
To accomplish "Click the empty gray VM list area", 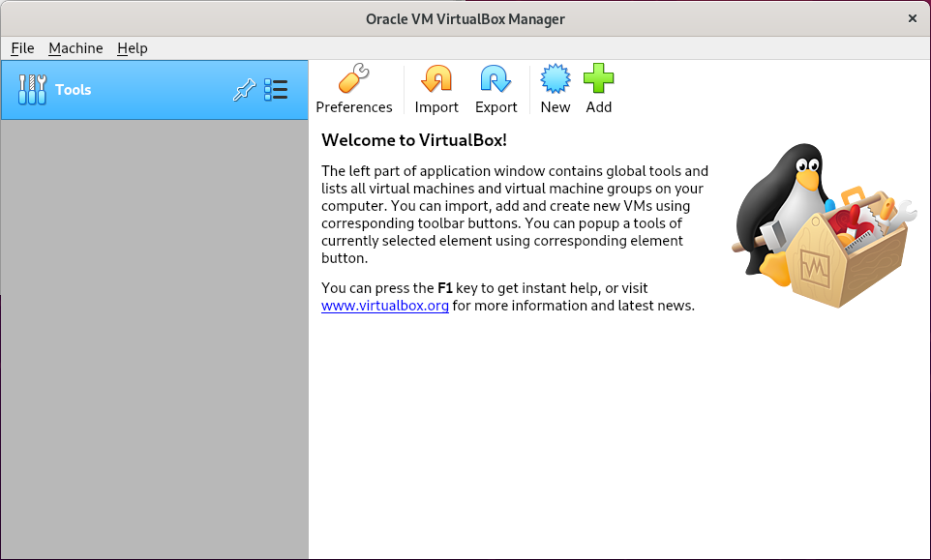I will (x=155, y=339).
